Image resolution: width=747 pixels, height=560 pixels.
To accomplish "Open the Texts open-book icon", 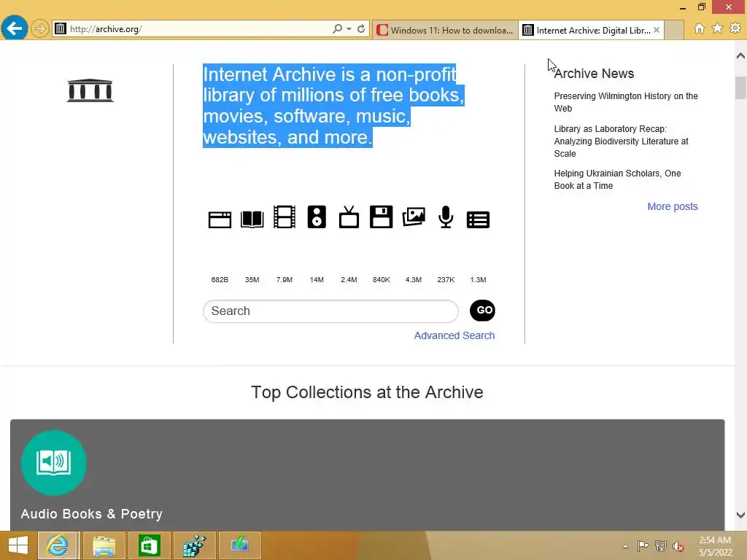I will 252,219.
